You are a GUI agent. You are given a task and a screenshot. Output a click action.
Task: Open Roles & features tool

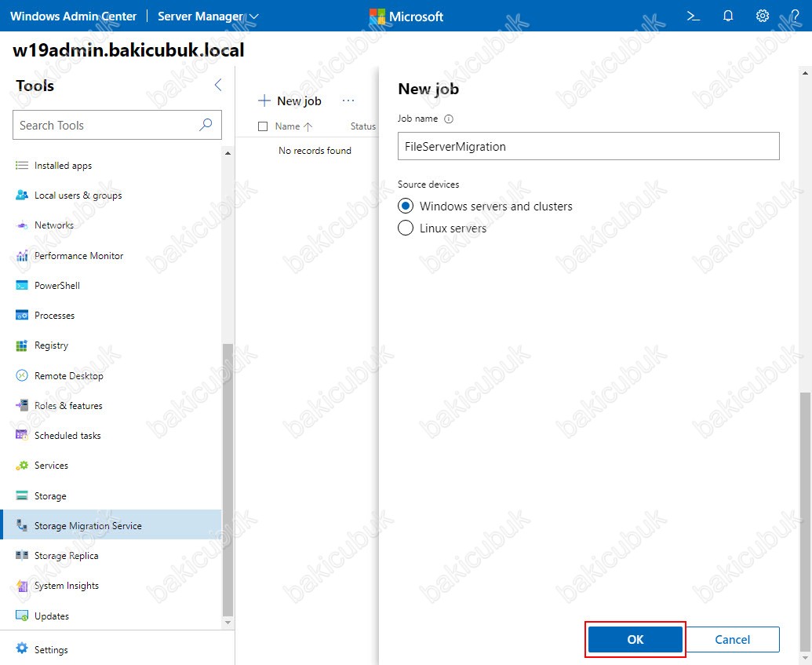pos(112,405)
